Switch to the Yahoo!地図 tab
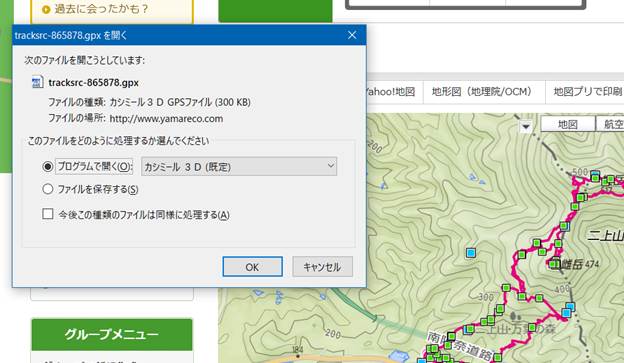The width and height of the screenshot is (624, 363). click(x=390, y=92)
